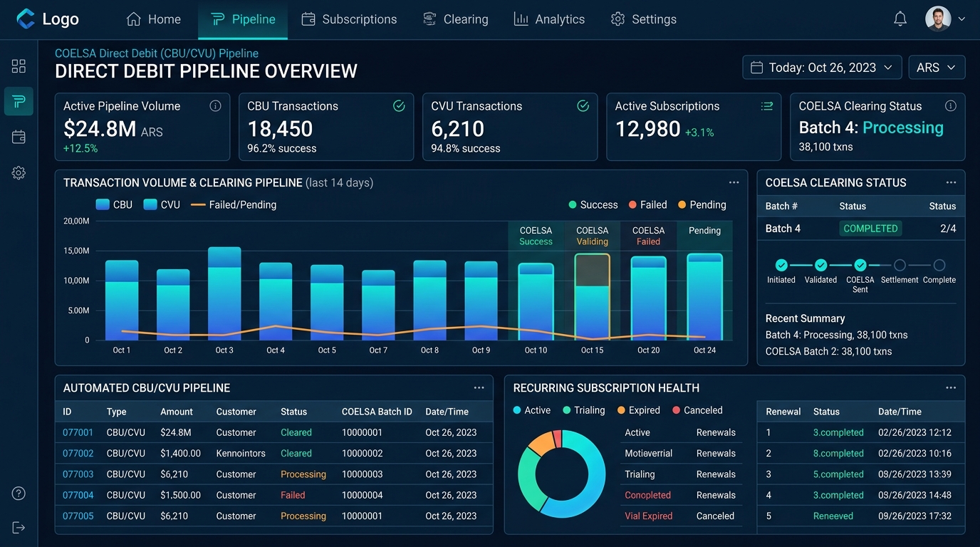
Task: Click the COMPLETED status badge for Batch 4
Action: [870, 229]
